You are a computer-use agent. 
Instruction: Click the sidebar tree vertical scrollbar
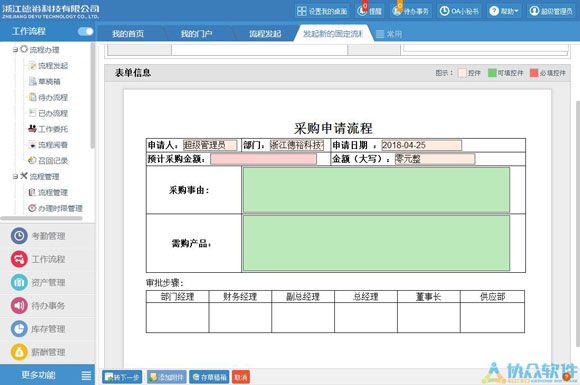coord(92,96)
